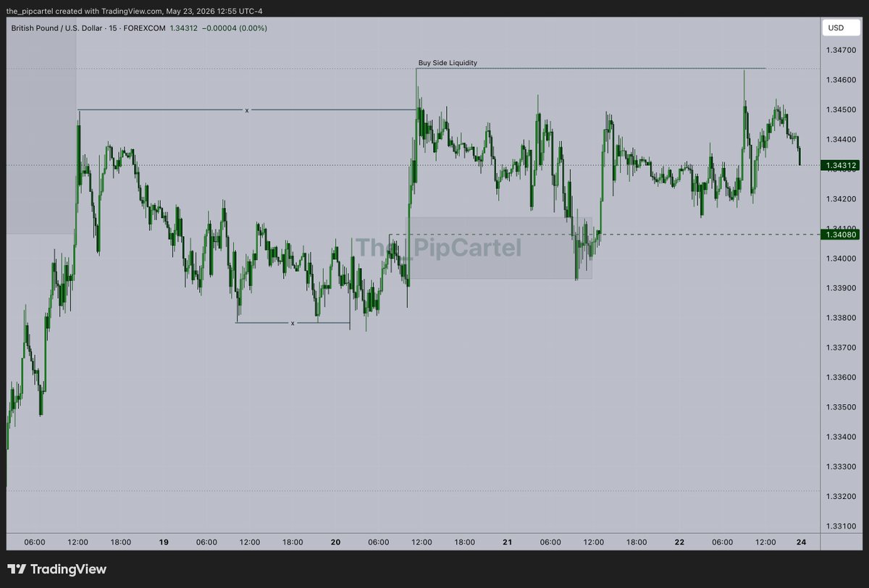Click the 1.33700 price axis label
869x588 pixels.
click(839, 348)
